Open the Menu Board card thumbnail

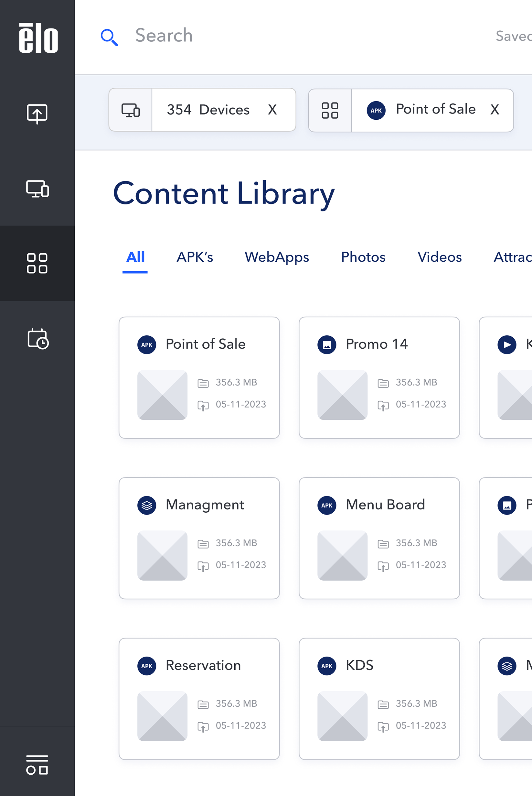pyautogui.click(x=342, y=555)
